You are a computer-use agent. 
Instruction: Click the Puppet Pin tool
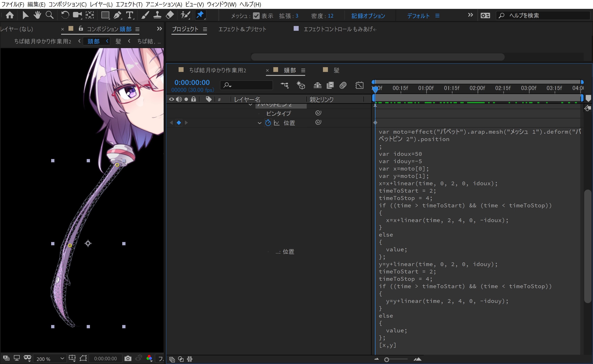click(200, 15)
